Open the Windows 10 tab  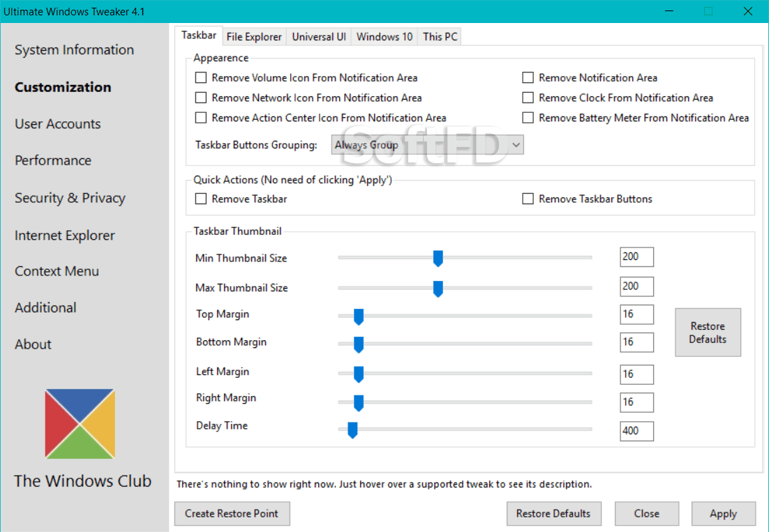384,37
